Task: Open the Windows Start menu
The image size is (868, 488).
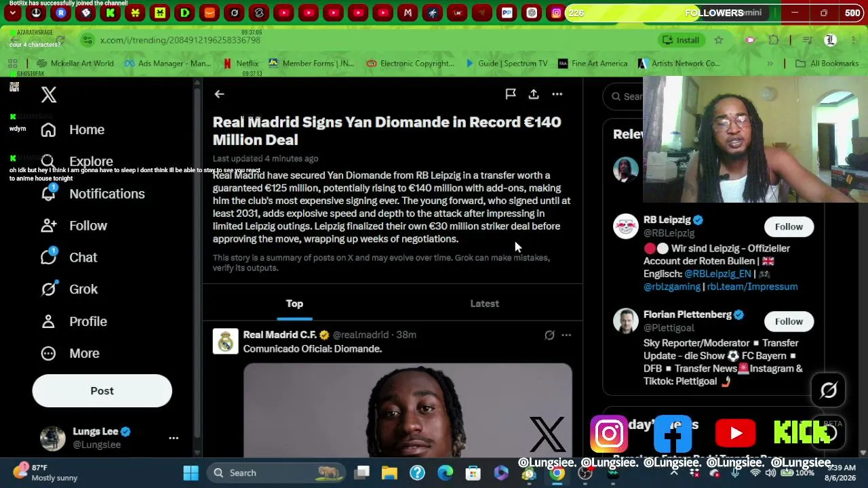Action: pyautogui.click(x=191, y=473)
